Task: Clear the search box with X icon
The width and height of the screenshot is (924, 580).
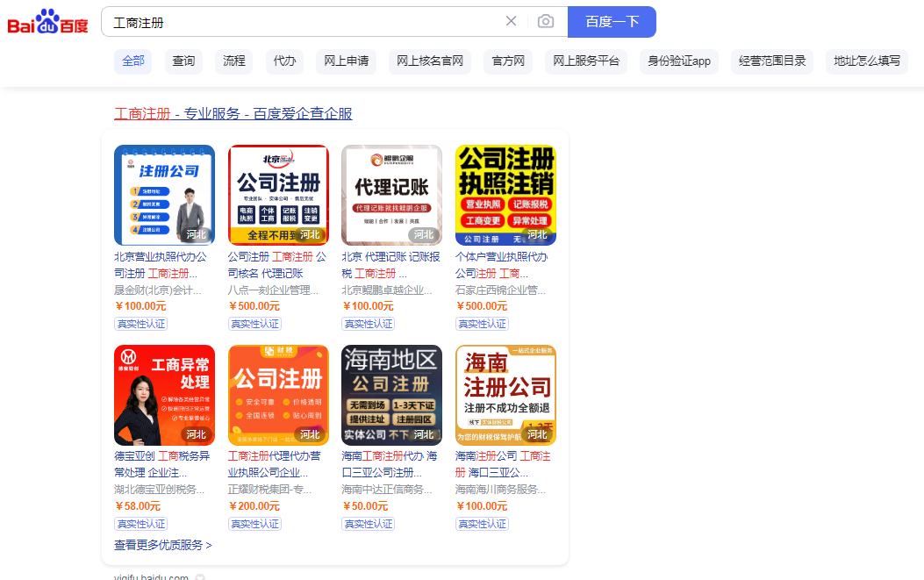Action: pos(511,21)
